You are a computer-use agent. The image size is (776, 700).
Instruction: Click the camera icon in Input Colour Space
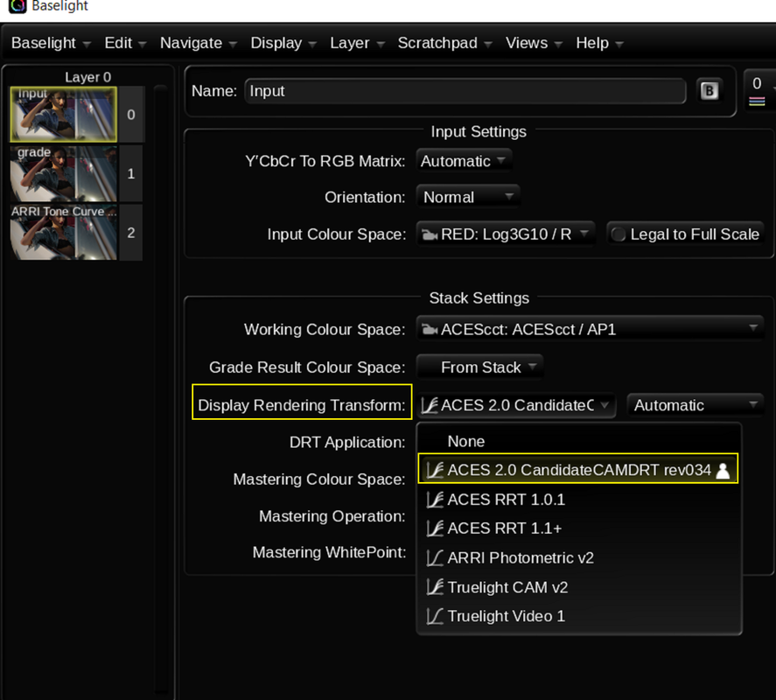pyautogui.click(x=429, y=234)
